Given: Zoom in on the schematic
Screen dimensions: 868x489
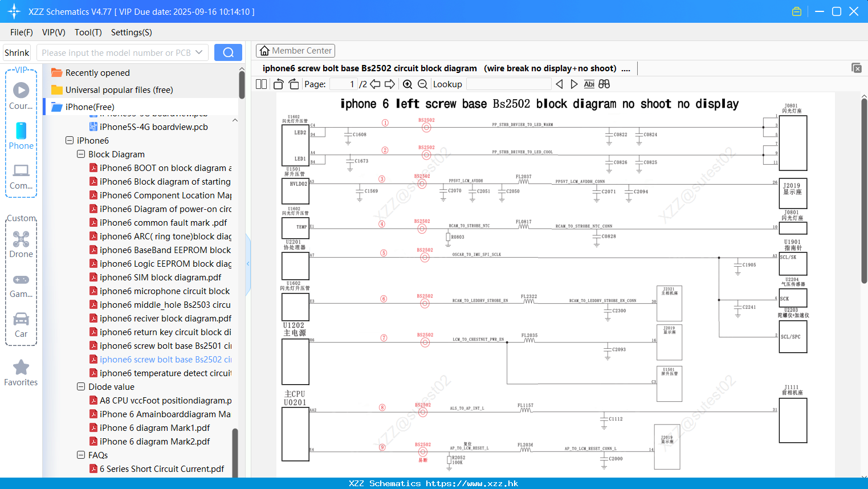Looking at the screenshot, I should [407, 84].
